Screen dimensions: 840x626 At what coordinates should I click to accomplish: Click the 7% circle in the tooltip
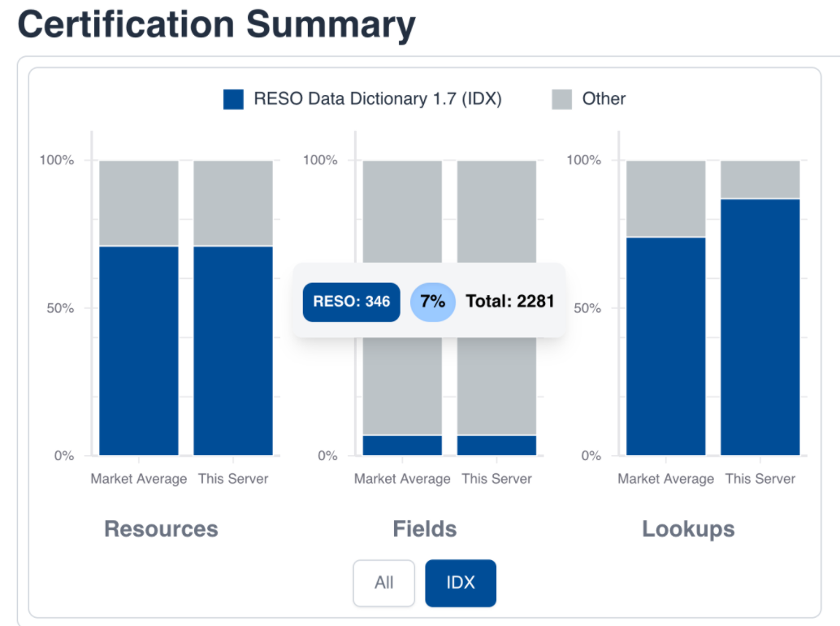[432, 302]
